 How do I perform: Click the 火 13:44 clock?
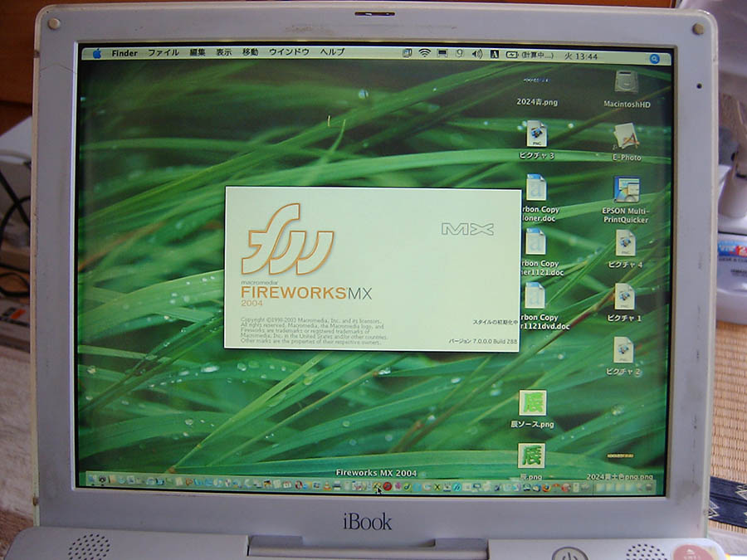pos(581,56)
